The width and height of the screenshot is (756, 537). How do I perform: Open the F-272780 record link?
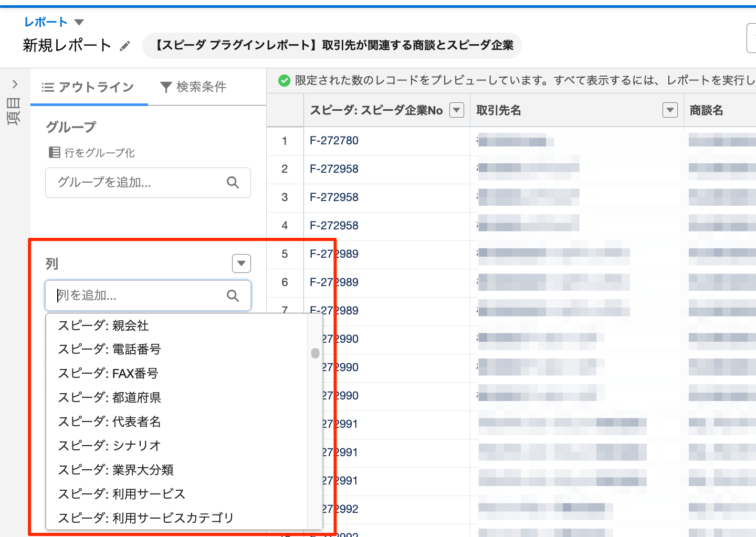(334, 141)
